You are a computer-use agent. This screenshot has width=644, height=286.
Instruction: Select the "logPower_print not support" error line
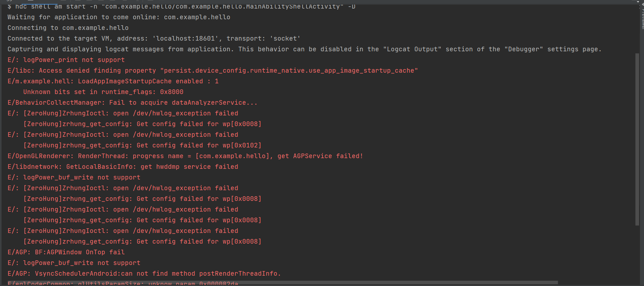(x=66, y=60)
